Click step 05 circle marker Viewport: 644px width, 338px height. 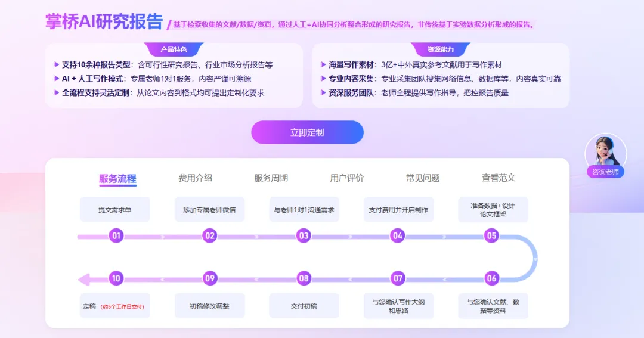pyautogui.click(x=491, y=235)
